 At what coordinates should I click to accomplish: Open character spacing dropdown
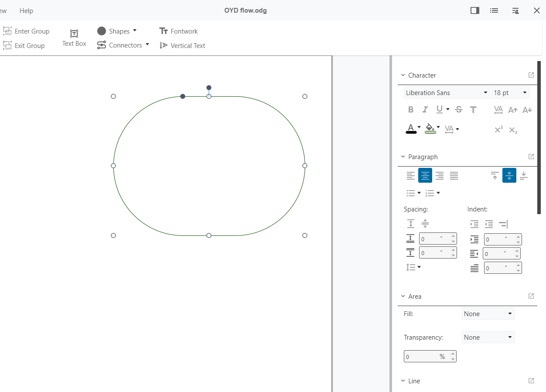(x=457, y=129)
